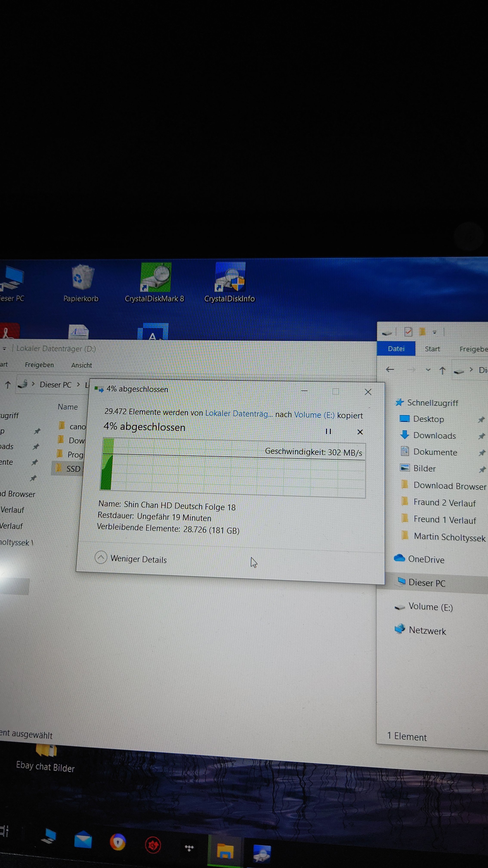The height and width of the screenshot is (868, 488).
Task: Open the Ansicht menu tab
Action: (82, 365)
